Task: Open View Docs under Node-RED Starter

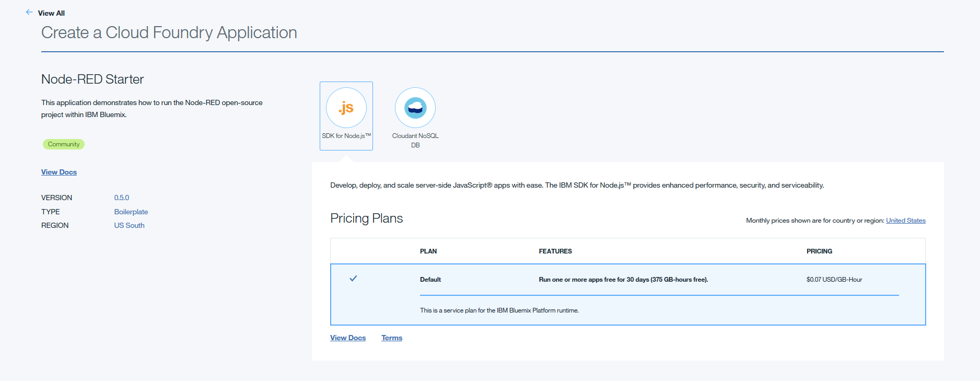Action: 59,172
